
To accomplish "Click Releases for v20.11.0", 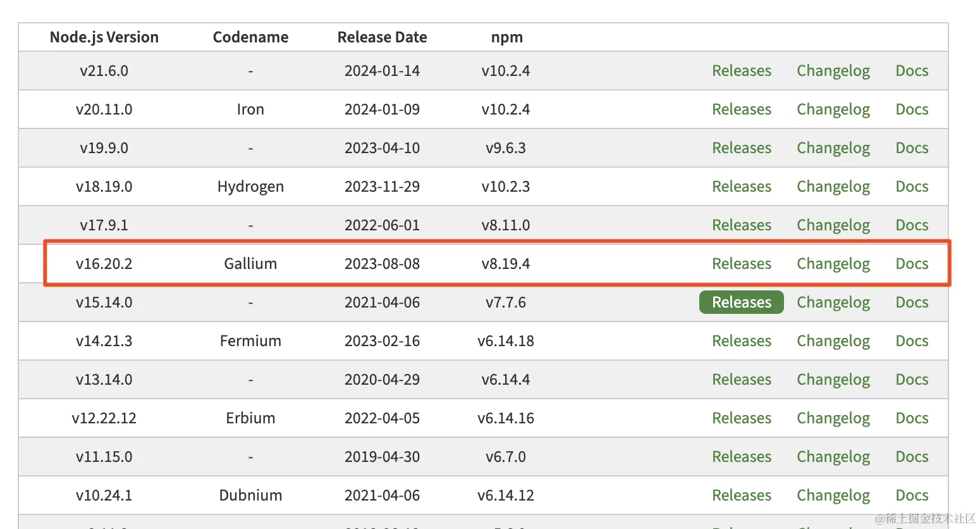I will coord(741,109).
